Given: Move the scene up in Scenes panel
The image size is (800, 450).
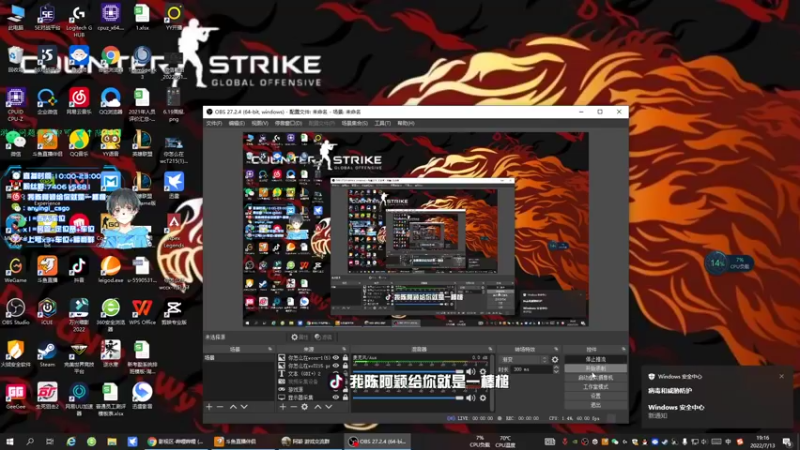Looking at the screenshot, I should (233, 407).
